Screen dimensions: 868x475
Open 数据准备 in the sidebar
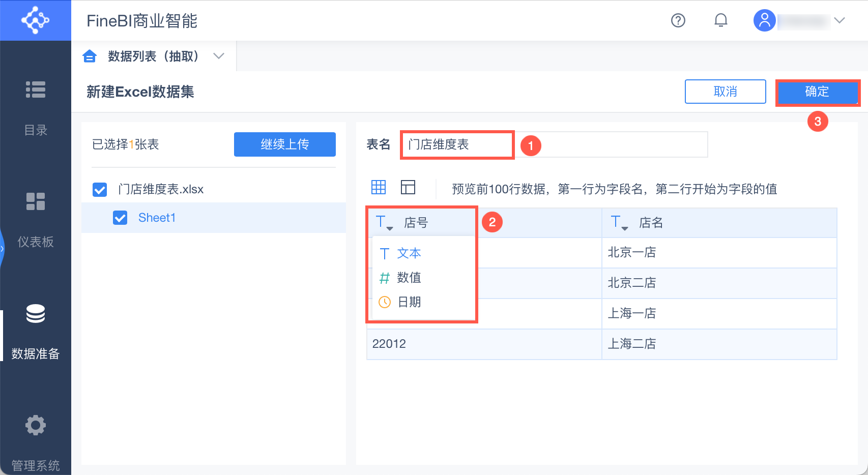click(x=36, y=331)
